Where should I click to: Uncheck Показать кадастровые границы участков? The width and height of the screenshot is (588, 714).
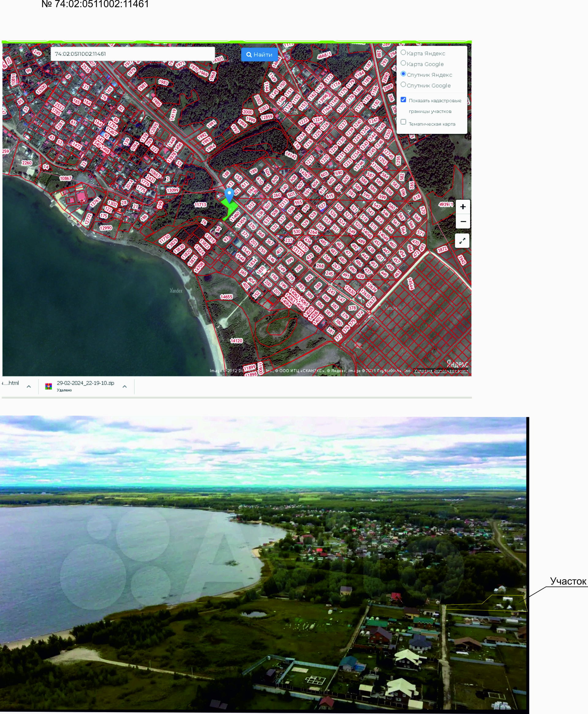coord(403,100)
